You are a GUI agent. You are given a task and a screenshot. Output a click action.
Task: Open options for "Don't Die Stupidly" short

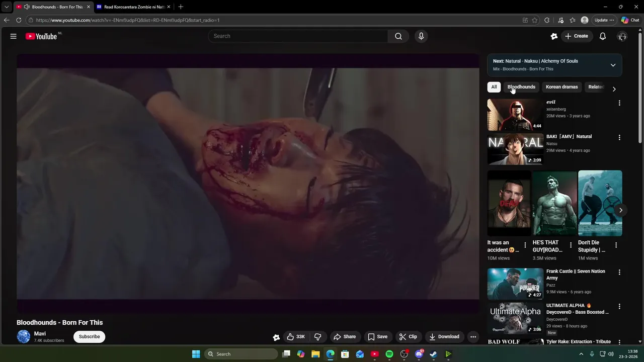[x=616, y=245]
